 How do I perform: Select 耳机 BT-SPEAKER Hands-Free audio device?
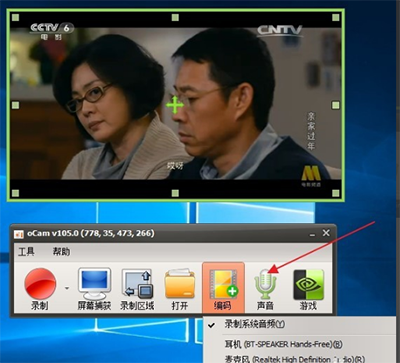click(x=284, y=344)
